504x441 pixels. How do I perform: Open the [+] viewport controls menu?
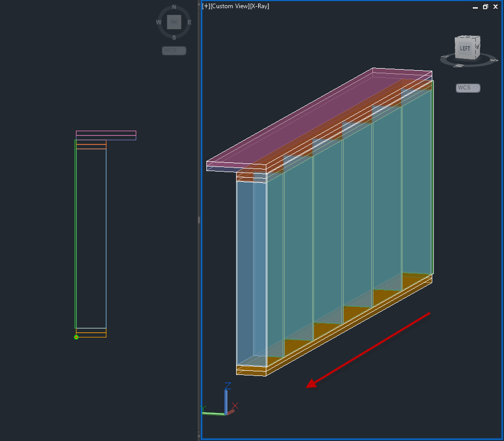206,6
